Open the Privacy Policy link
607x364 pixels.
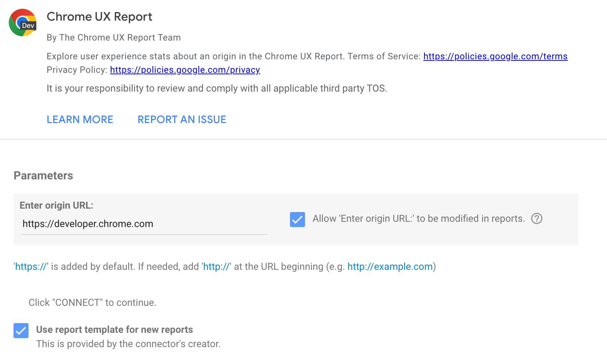pos(185,70)
